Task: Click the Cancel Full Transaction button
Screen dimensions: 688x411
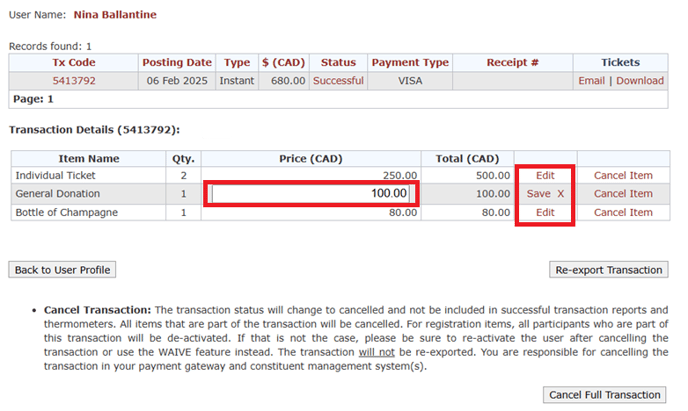Action: click(x=604, y=395)
